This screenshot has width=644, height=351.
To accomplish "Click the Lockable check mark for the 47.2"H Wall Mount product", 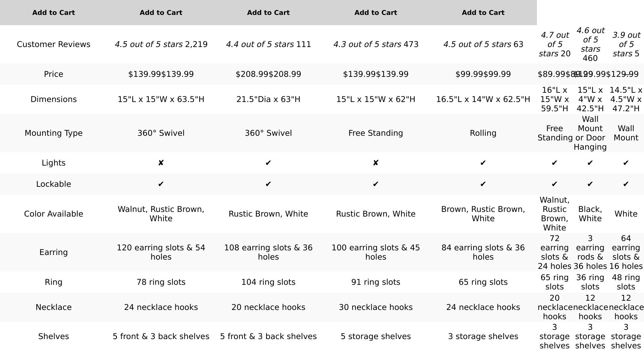I will (x=626, y=184).
